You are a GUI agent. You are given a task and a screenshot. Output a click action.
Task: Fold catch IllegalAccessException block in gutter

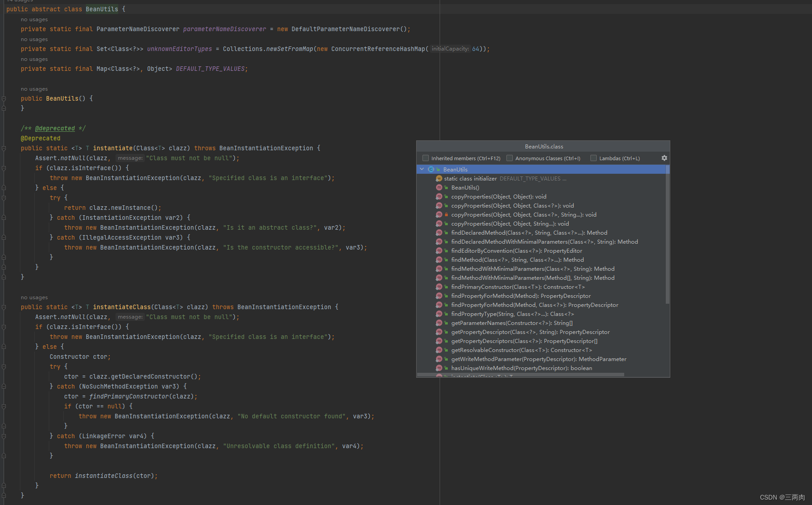(x=4, y=237)
